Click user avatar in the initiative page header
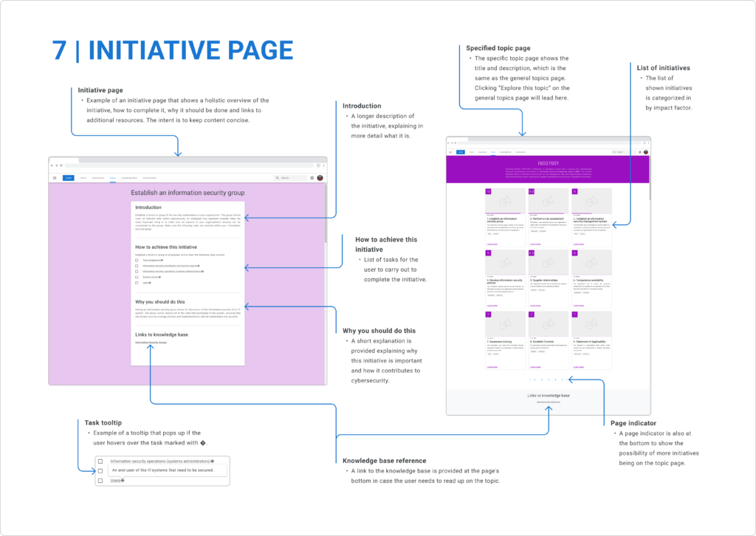Viewport: 756px width, 536px height. [x=320, y=178]
